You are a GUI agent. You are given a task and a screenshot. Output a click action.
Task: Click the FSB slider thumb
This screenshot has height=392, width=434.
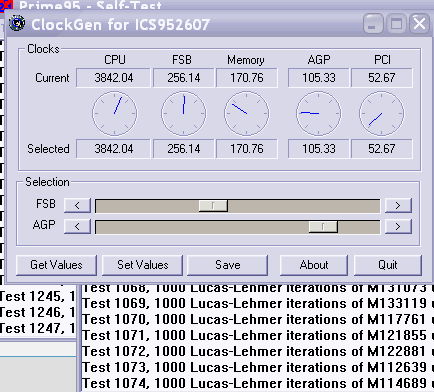(213, 206)
